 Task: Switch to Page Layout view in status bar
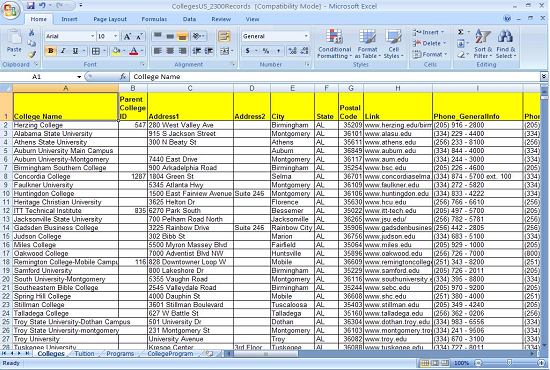click(435, 363)
